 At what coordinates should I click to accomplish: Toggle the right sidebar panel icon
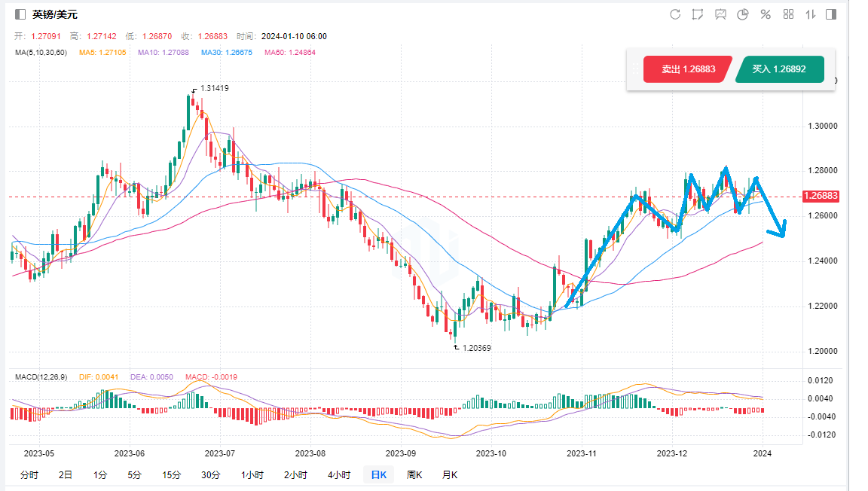click(831, 14)
